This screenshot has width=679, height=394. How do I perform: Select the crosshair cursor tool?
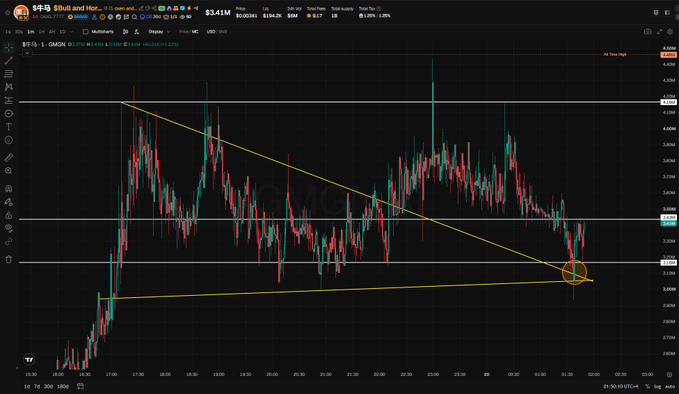click(x=9, y=47)
